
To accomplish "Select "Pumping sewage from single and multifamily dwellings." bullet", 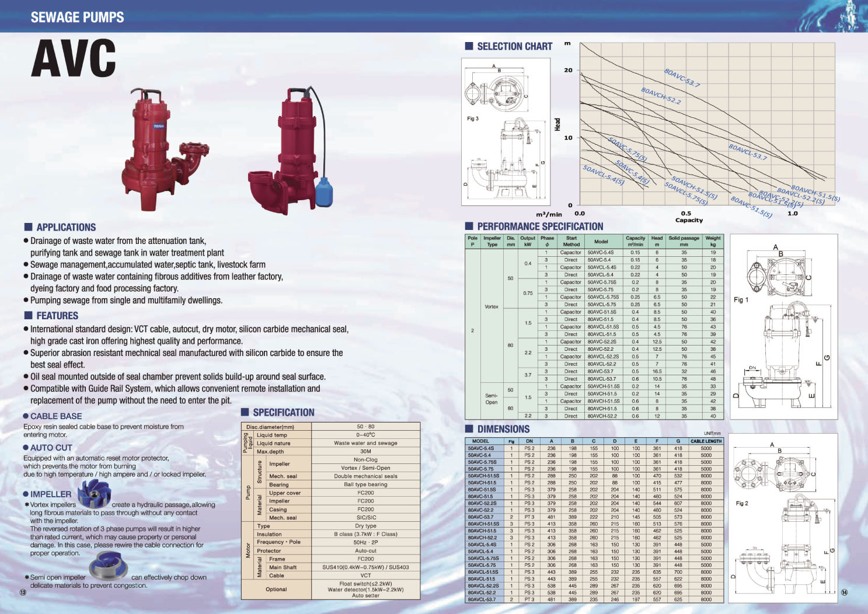I will pos(126,300).
